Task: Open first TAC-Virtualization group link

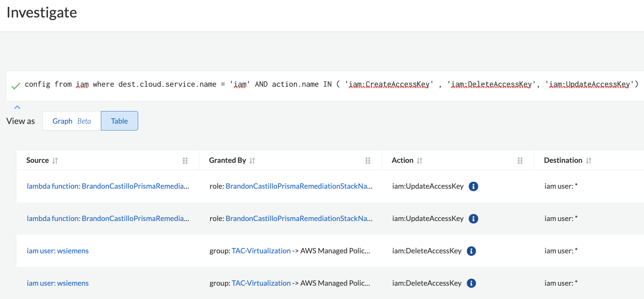Action: click(261, 251)
